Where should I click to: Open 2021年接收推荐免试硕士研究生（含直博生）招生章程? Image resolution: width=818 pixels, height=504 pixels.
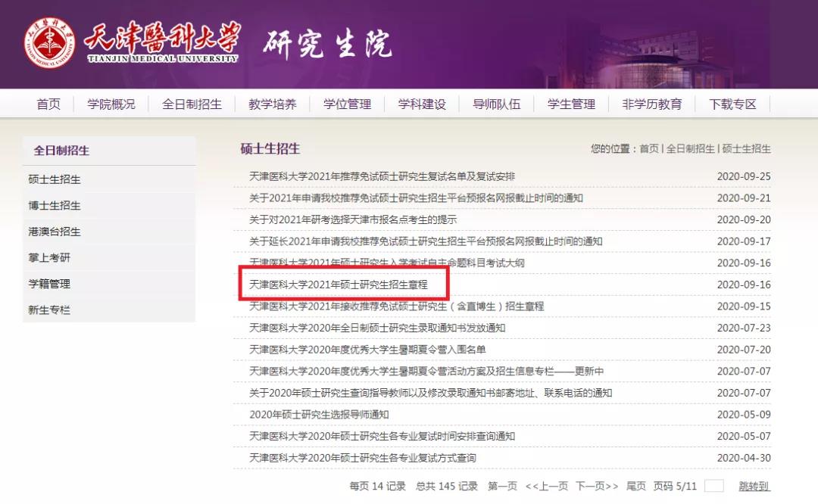coord(396,306)
